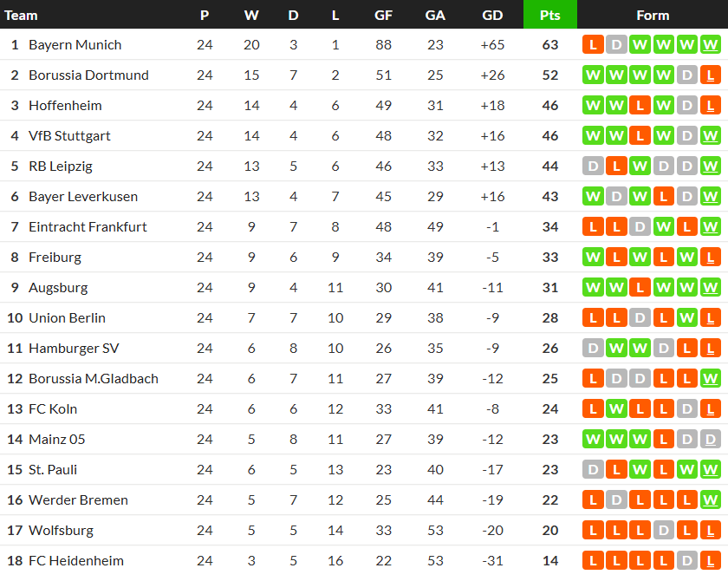This screenshot has height=581, width=728.
Task: Sort table by the Pts column header
Action: coord(549,15)
